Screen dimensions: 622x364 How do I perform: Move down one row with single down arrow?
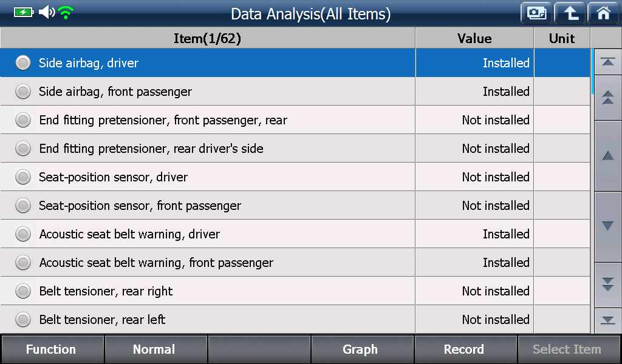(607, 226)
